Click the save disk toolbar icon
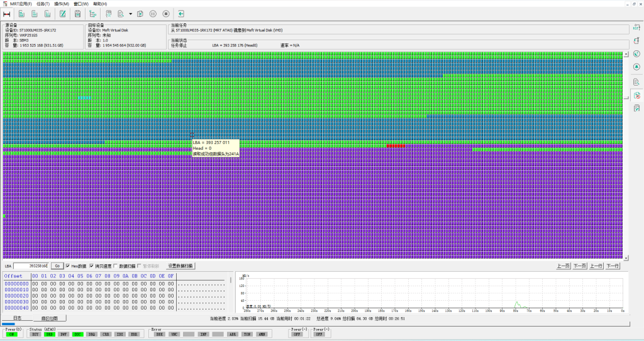644x341 pixels. [x=77, y=14]
